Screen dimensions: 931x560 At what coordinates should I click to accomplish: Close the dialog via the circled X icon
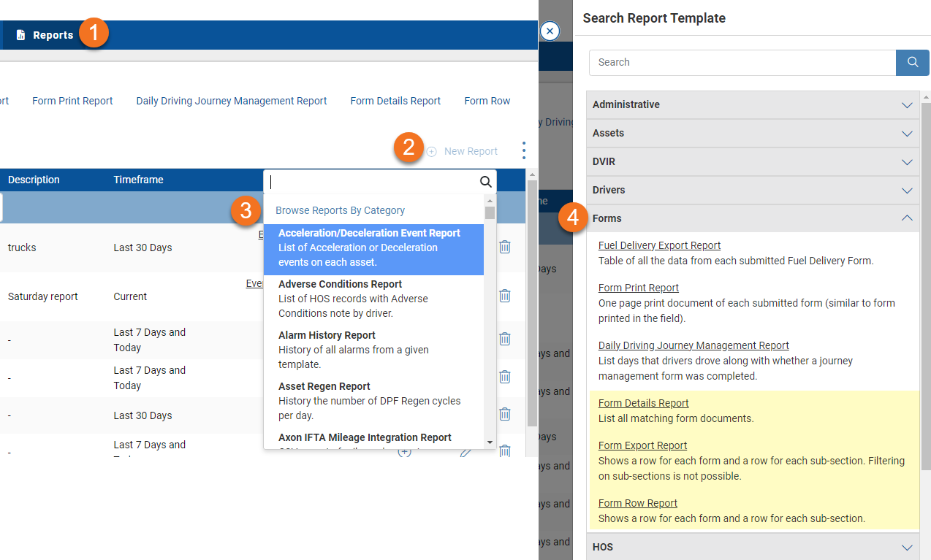[548, 31]
